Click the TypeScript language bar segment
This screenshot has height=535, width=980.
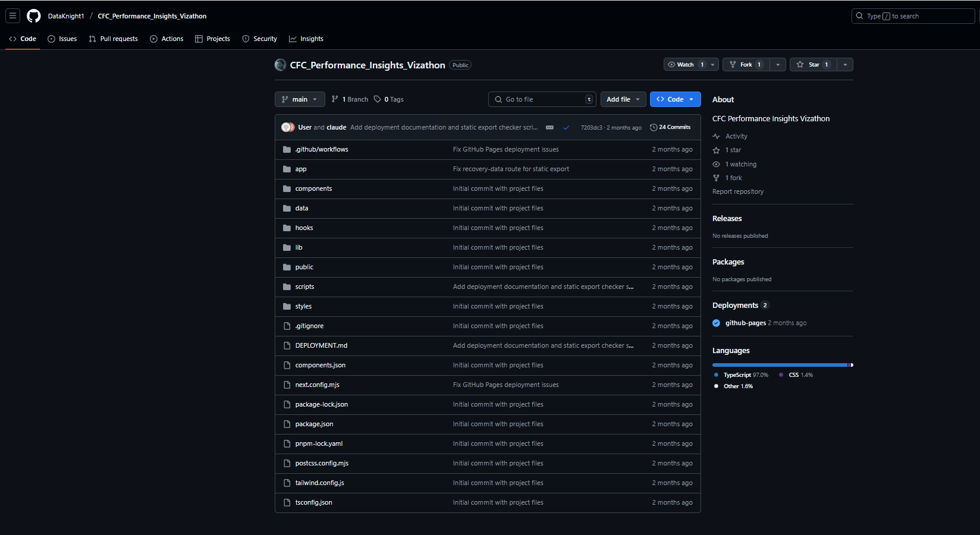(x=779, y=365)
